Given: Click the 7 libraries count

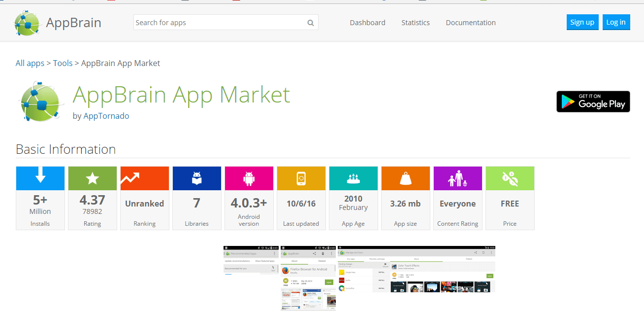Looking at the screenshot, I should 197,203.
